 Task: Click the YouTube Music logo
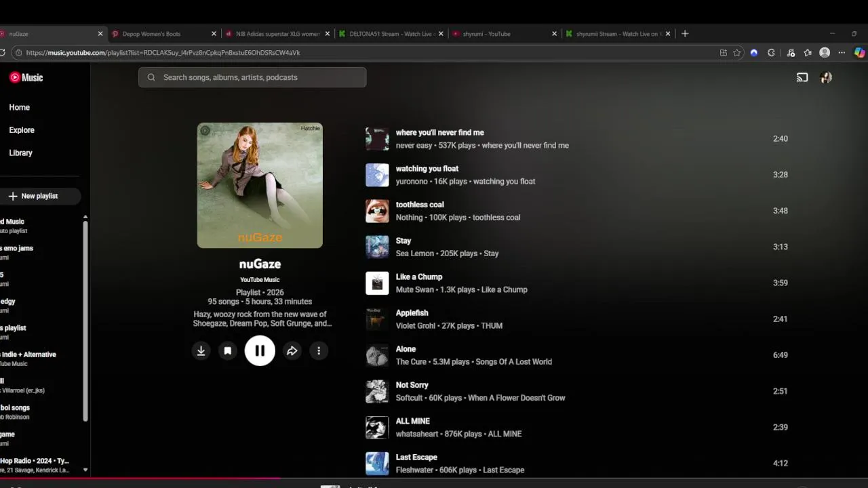[26, 77]
